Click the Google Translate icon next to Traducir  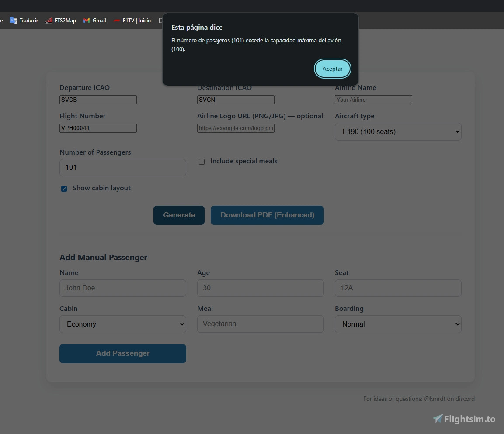coord(13,20)
